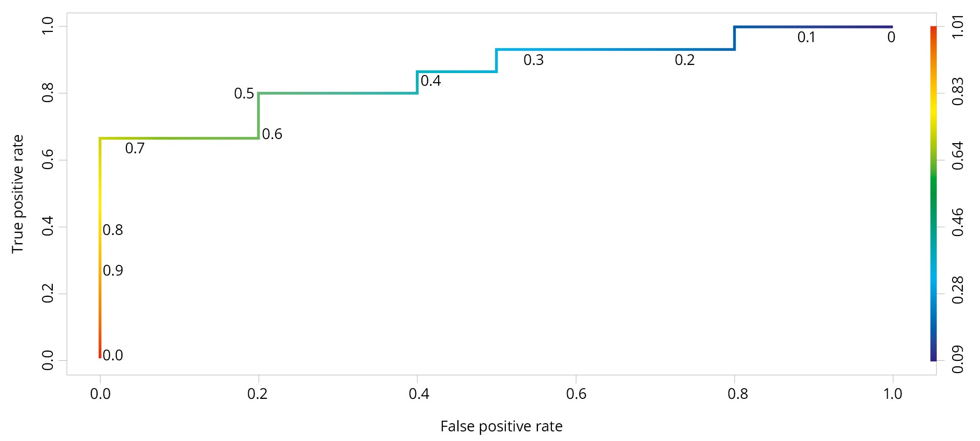Click the 0.09 label on the color scale
The height and width of the screenshot is (441, 980).
[958, 359]
